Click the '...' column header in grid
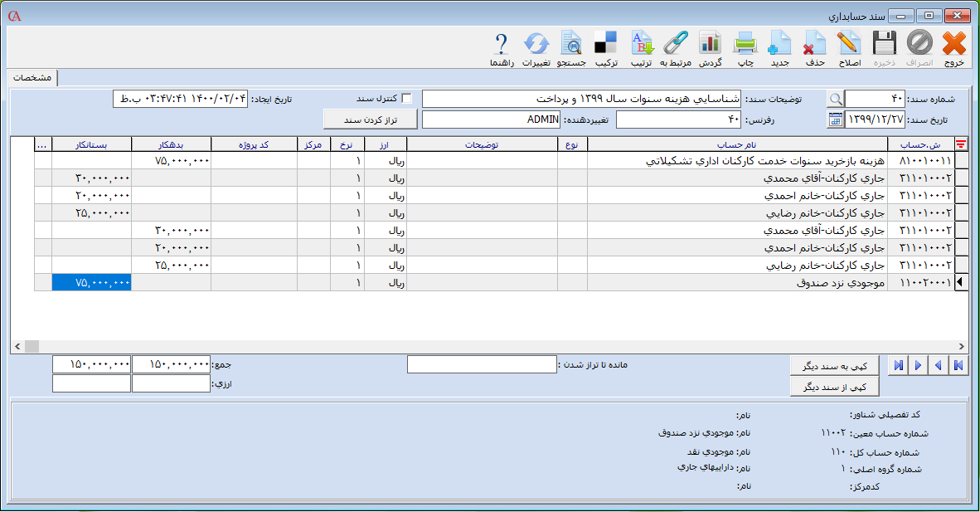 pyautogui.click(x=42, y=144)
